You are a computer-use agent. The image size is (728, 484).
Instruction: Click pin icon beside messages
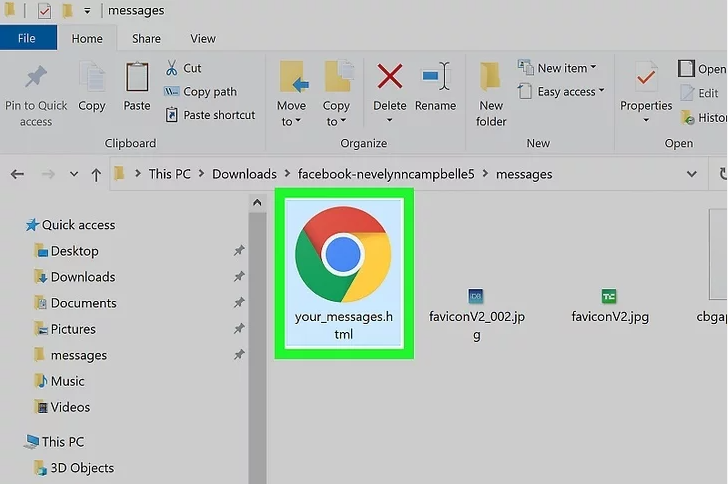[239, 355]
